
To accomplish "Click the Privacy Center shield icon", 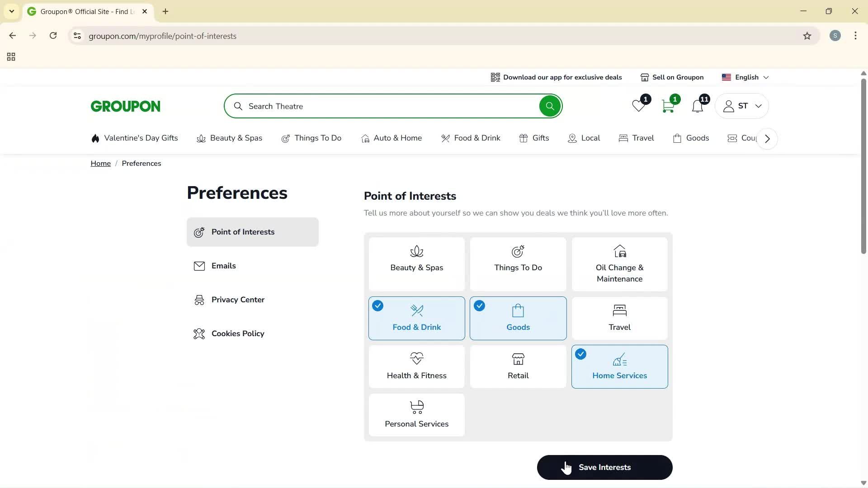I will tap(199, 300).
